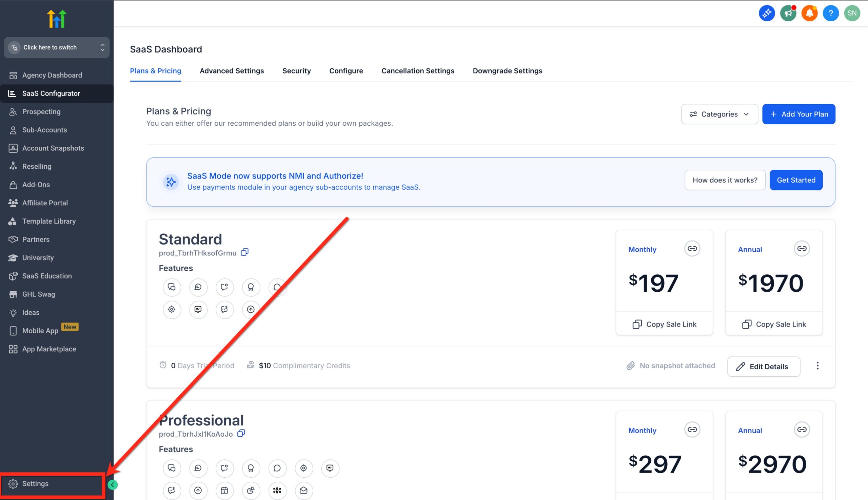Collapse the sidebar with the green chevron
The width and height of the screenshot is (868, 500).
pyautogui.click(x=113, y=485)
